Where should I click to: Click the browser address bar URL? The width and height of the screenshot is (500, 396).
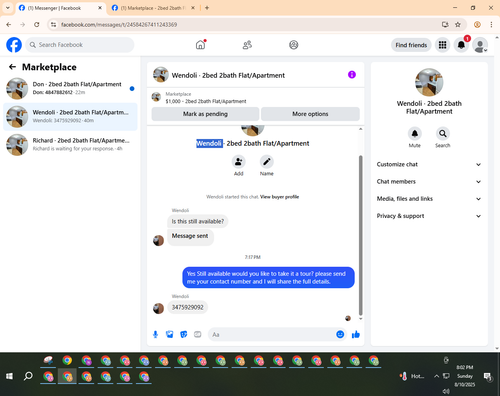(119, 24)
